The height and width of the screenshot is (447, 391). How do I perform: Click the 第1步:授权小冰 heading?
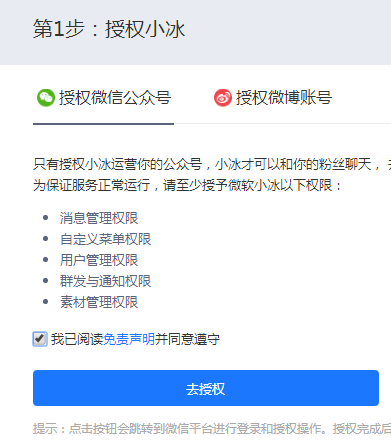pyautogui.click(x=109, y=29)
